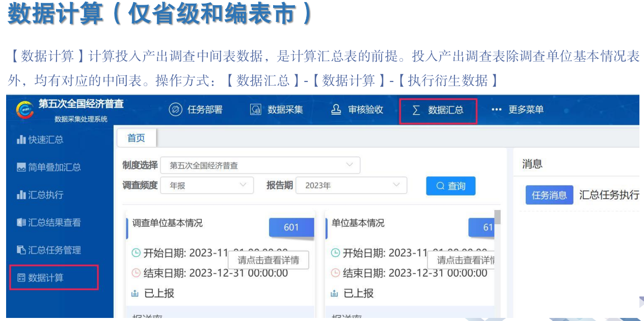The height and width of the screenshot is (321, 644).
Task: Open 汇总任务管理 in the sidebar
Action: click(55, 250)
